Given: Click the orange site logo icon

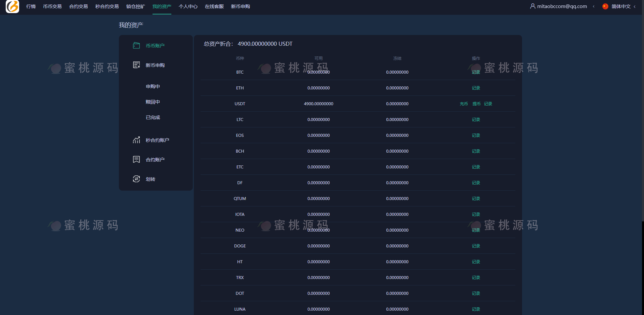Looking at the screenshot, I should click(x=12, y=6).
